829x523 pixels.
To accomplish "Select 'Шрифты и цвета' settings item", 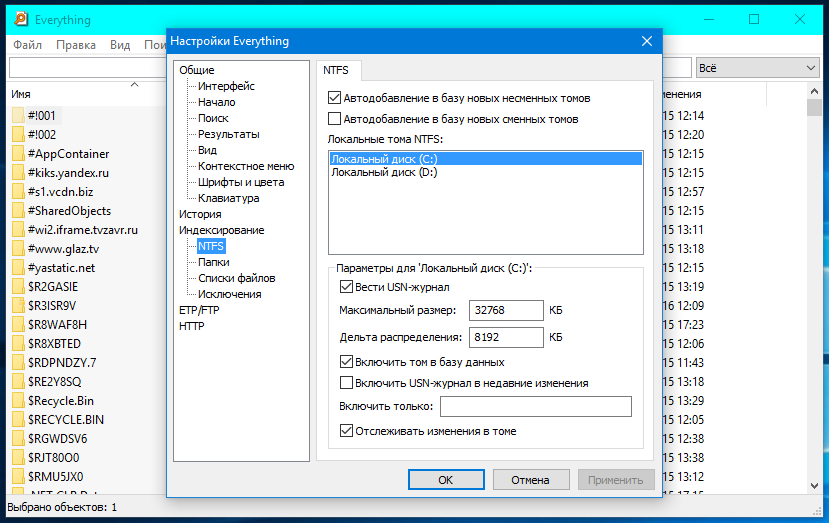I will 241,182.
